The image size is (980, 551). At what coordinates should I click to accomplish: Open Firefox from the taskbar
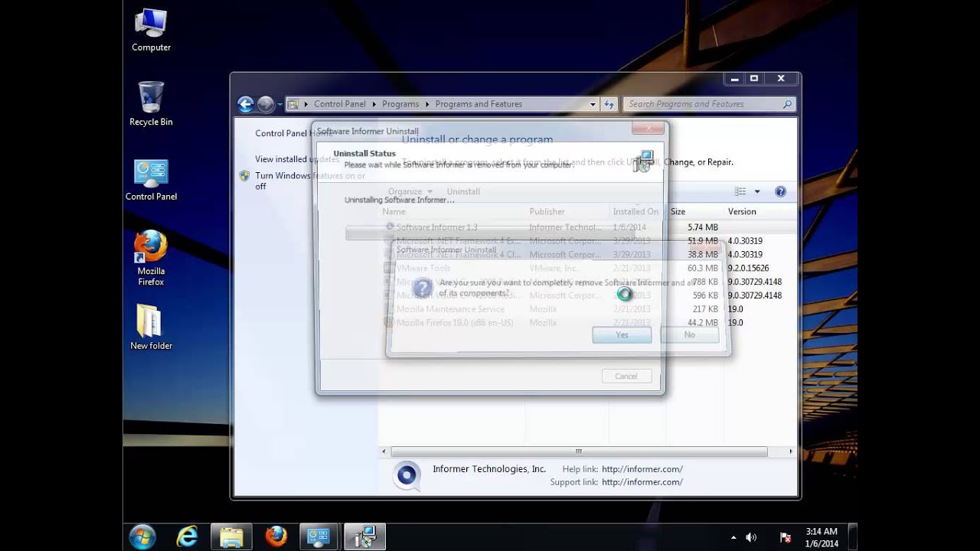[x=276, y=536]
